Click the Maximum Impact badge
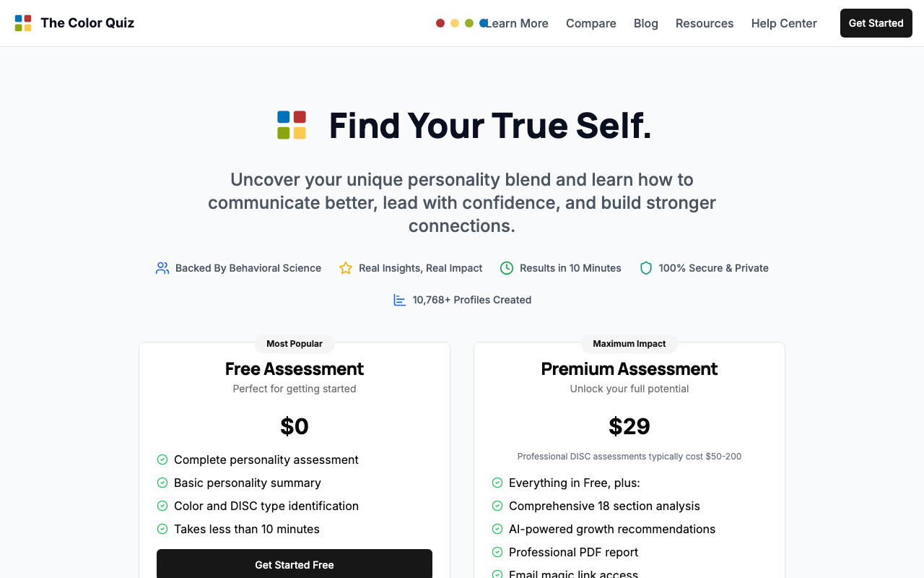 click(x=629, y=344)
